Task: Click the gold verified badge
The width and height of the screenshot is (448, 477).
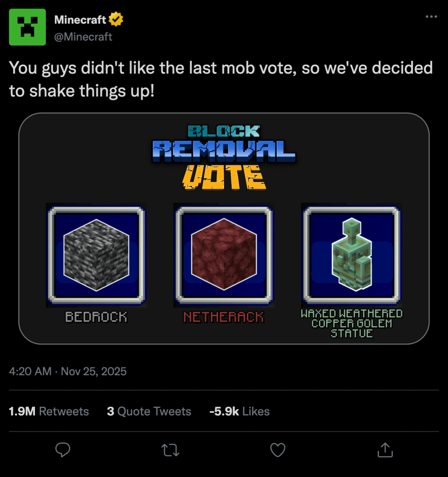Action: click(116, 19)
